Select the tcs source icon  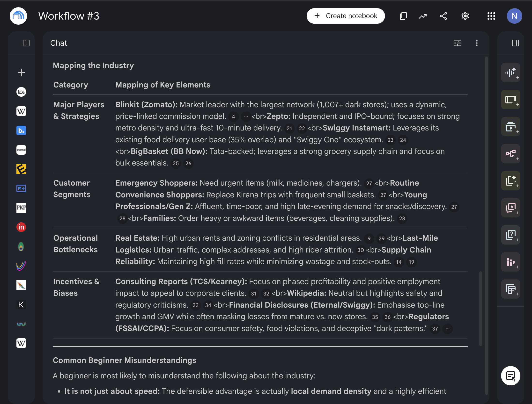pos(21,92)
